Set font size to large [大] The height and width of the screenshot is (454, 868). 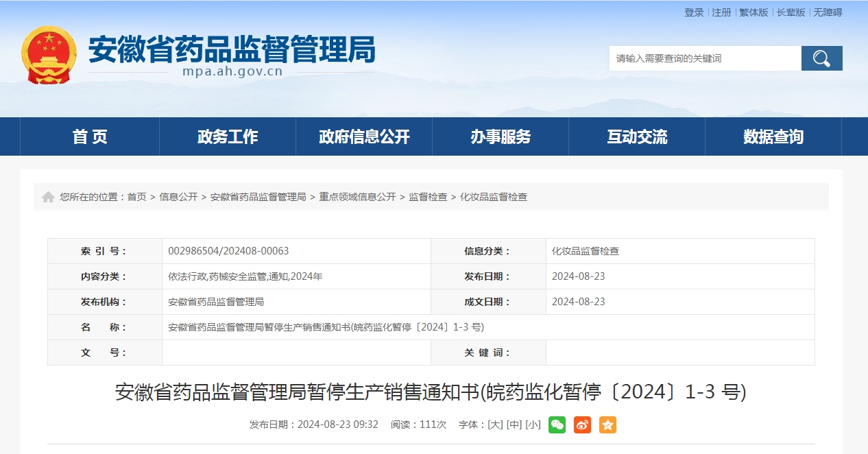(495, 425)
